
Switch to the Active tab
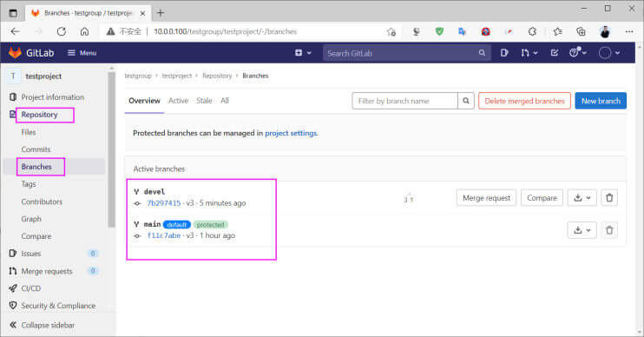click(x=178, y=101)
